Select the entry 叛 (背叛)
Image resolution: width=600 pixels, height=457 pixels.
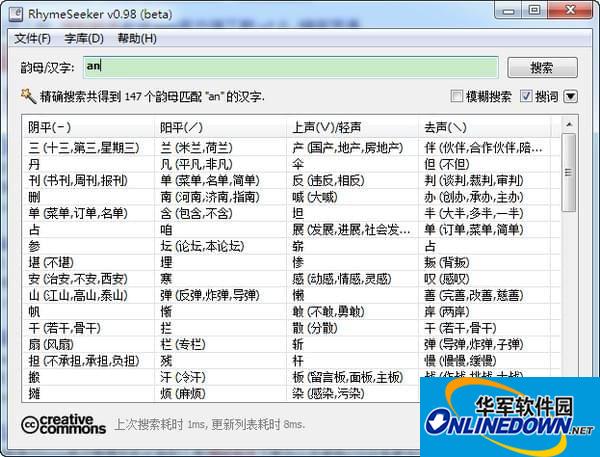pos(447,263)
